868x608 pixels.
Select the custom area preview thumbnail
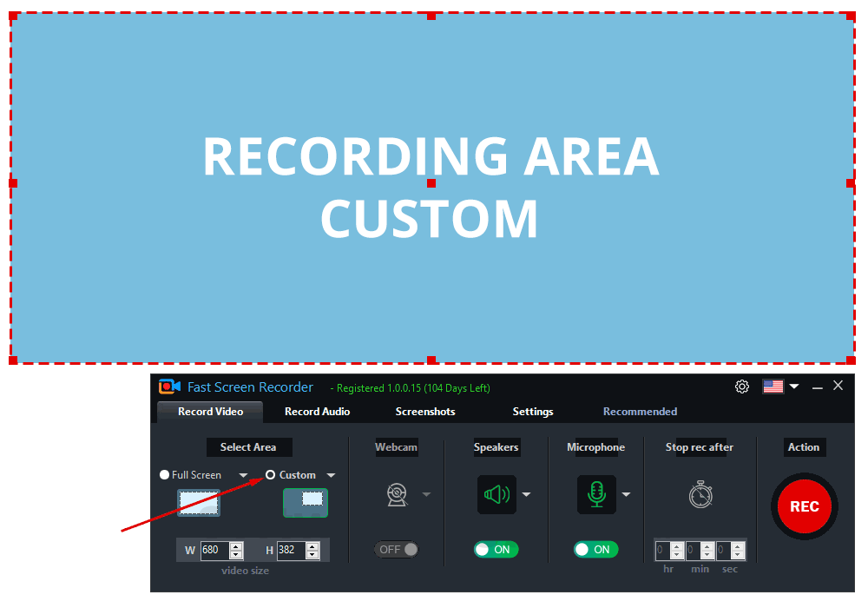point(306,502)
